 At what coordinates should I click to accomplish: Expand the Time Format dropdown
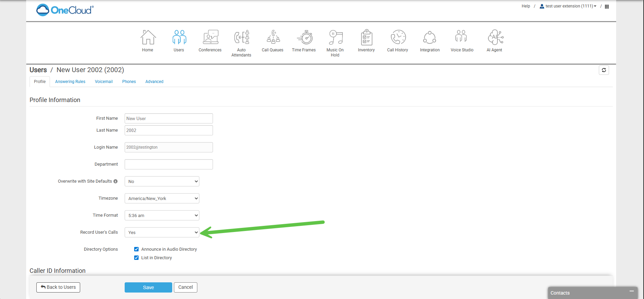162,216
